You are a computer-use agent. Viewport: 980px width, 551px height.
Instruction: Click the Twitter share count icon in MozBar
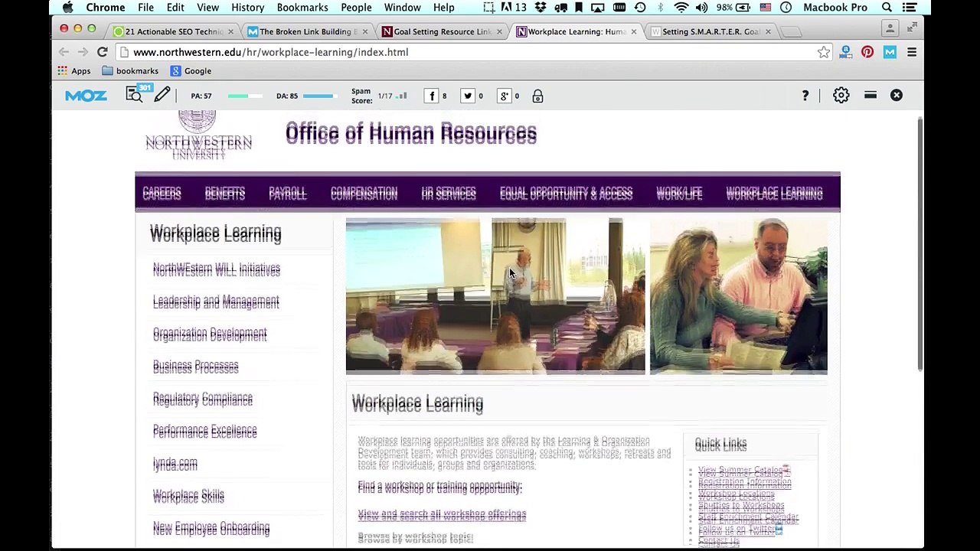pos(468,96)
